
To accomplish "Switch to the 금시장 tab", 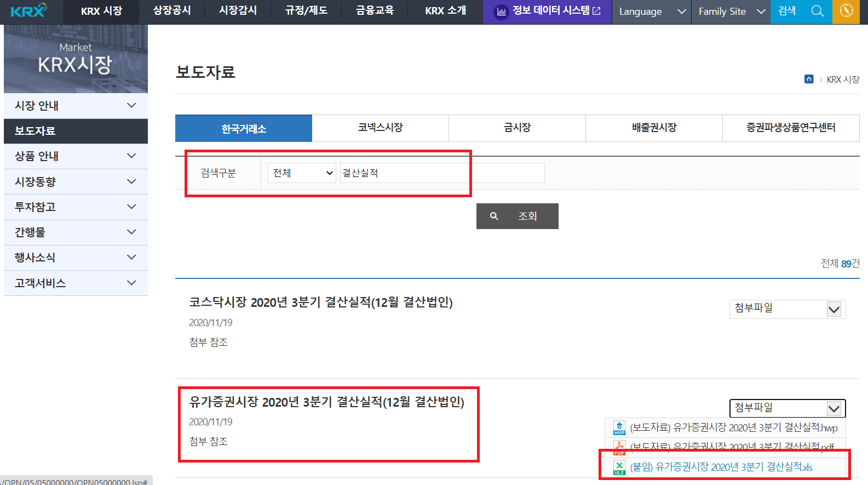I will click(x=518, y=128).
